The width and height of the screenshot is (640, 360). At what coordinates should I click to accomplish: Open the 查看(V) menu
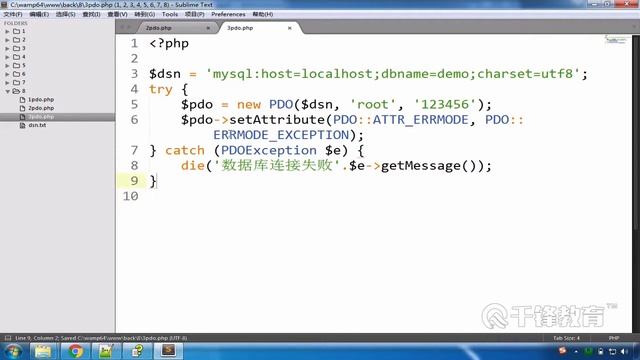pyautogui.click(x=117, y=14)
